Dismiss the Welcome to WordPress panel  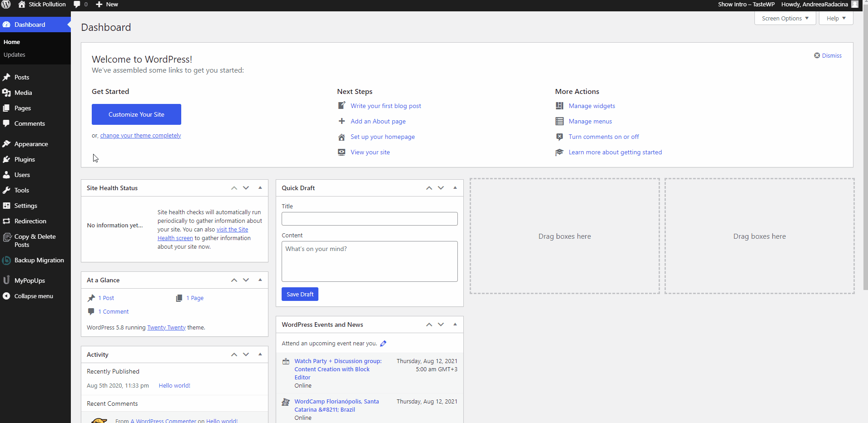[x=828, y=55]
